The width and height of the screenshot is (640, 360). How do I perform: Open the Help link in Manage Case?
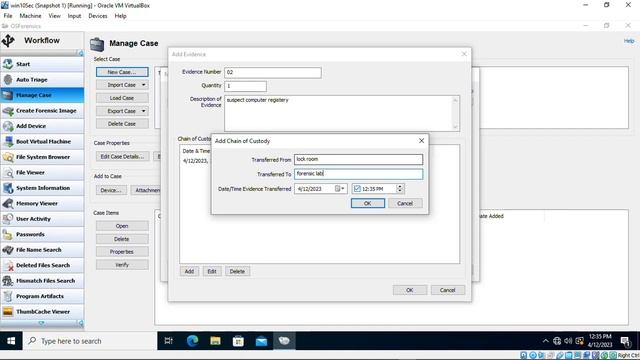point(629,41)
